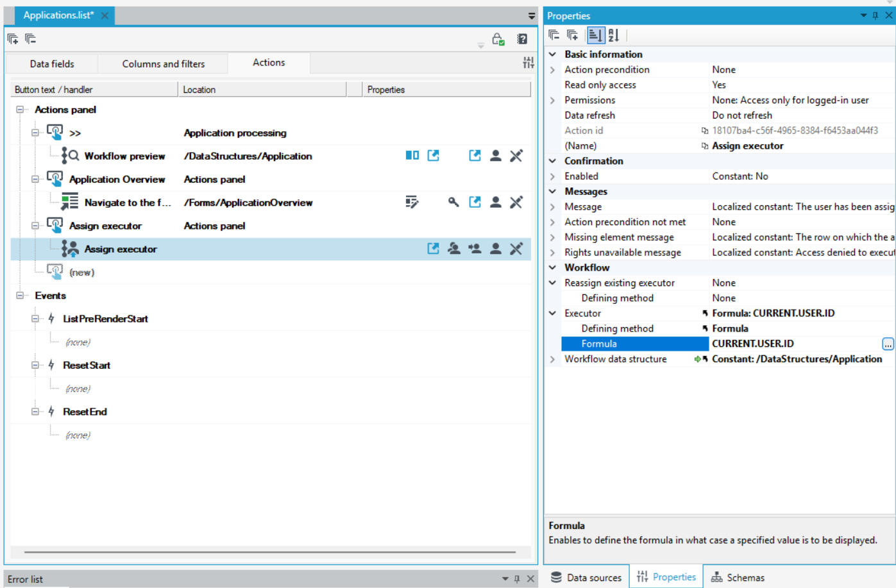Collapse the Basic information category
The image size is (896, 588).
(x=553, y=55)
